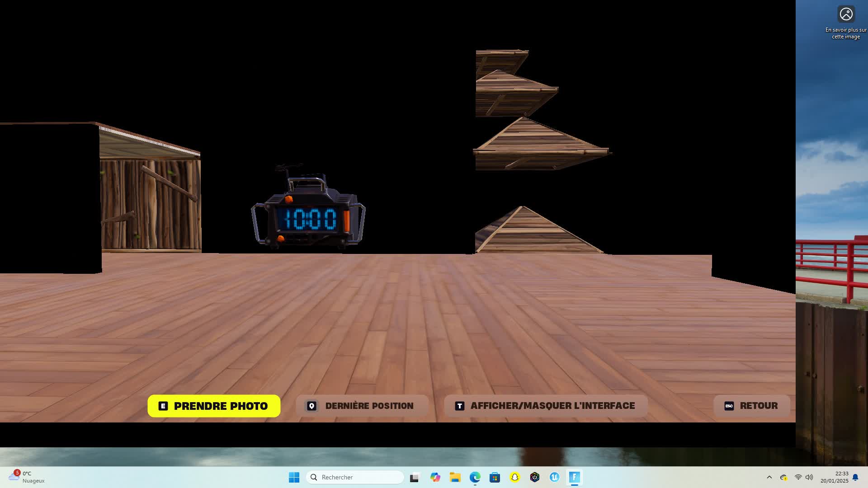Screen dimensions: 868x488
Task: Open the Unreal Editor taskbar icon
Action: coord(555,477)
